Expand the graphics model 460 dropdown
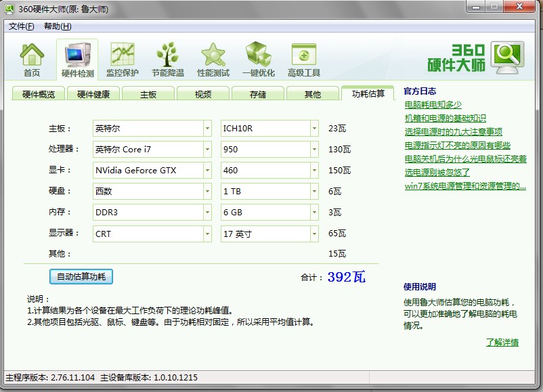Viewport: 543px width, 392px height. coord(314,171)
